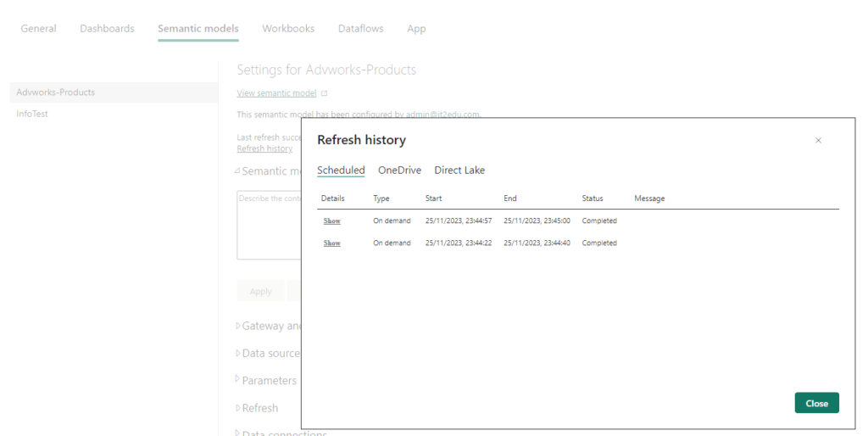
Task: Open the App tab
Action: coord(416,29)
